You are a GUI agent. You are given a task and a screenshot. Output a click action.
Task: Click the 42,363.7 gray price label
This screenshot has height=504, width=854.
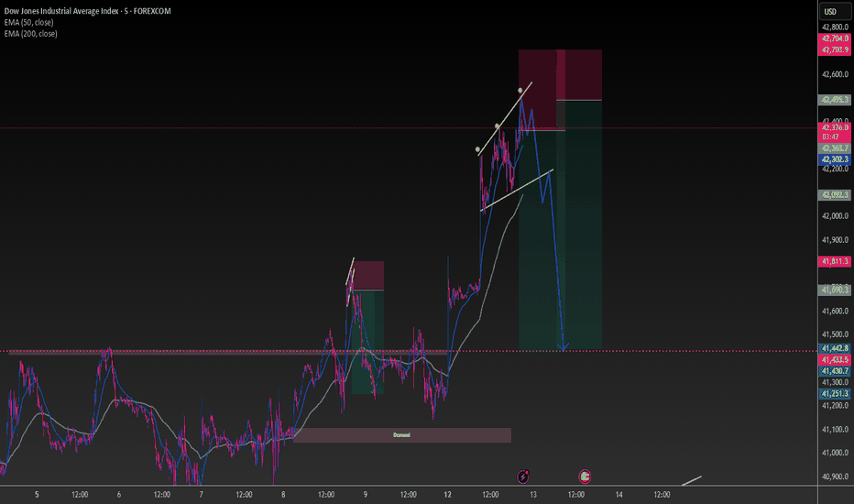(x=835, y=148)
